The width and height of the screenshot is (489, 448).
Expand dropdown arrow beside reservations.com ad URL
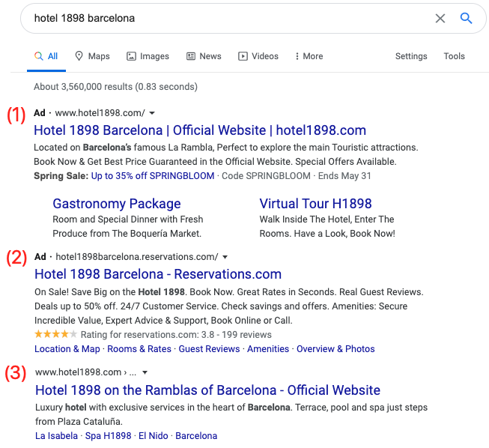225,257
